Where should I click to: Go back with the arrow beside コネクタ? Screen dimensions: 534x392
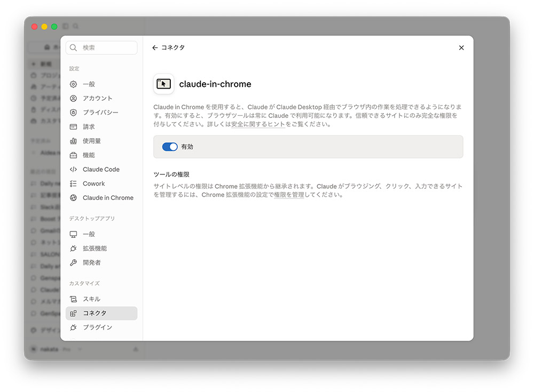click(x=155, y=47)
